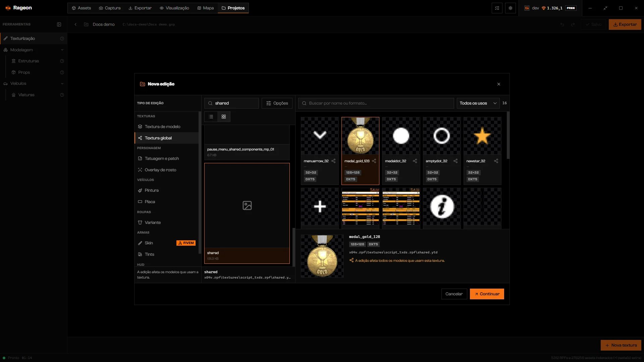
Task: Collapse the Modelagem tree section
Action: [62, 50]
